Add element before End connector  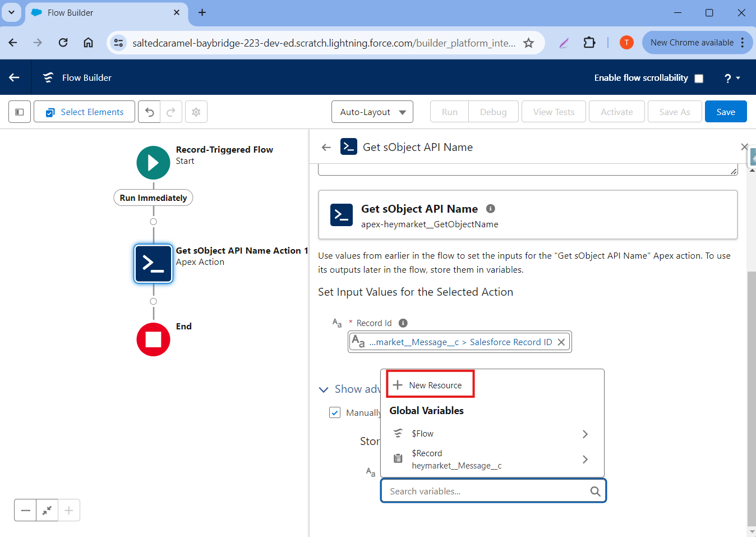coord(153,301)
